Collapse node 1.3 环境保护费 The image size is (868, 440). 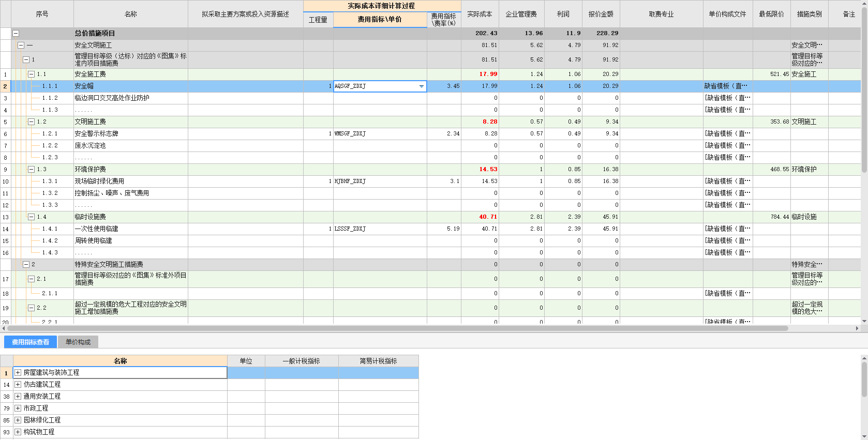pyautogui.click(x=31, y=169)
